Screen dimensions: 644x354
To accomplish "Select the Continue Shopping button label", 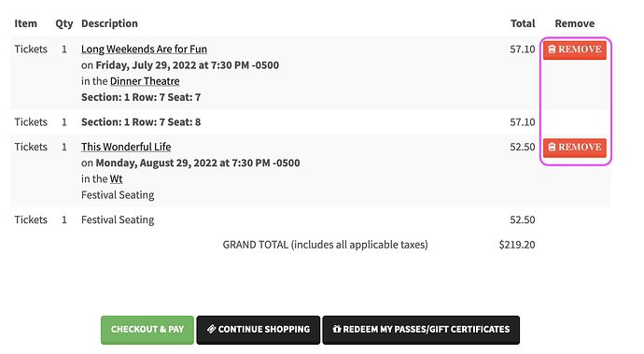I will [x=264, y=330].
